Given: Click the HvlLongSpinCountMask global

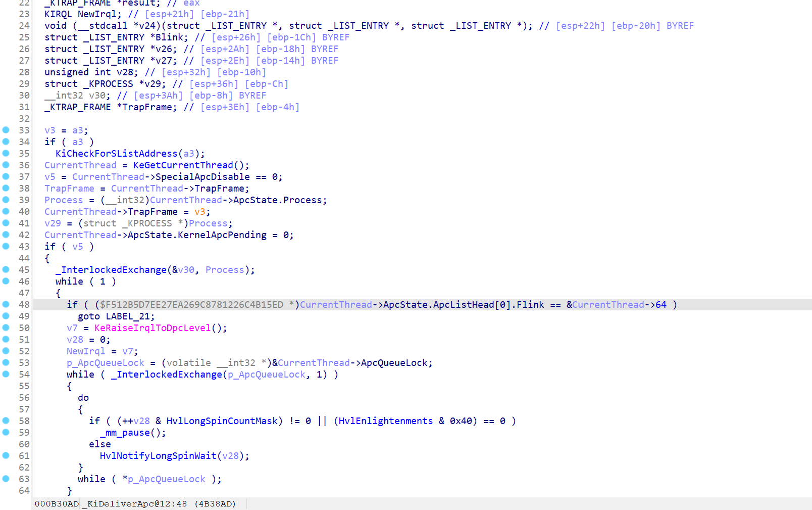Looking at the screenshot, I should 222,421.
